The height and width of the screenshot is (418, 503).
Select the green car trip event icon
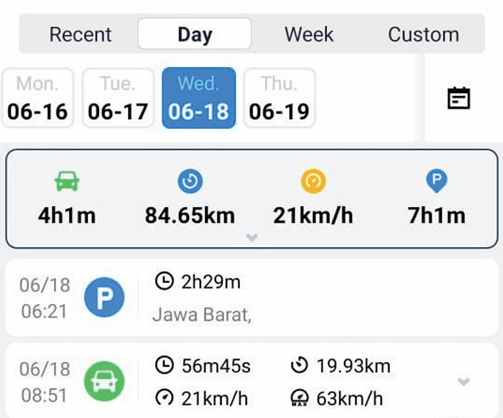104,381
